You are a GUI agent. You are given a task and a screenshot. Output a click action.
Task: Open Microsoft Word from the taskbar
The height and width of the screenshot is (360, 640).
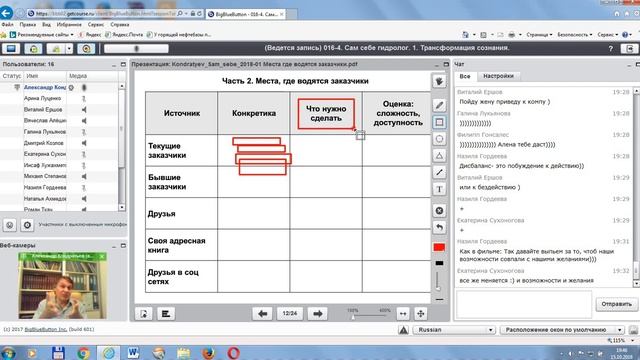tap(133, 353)
